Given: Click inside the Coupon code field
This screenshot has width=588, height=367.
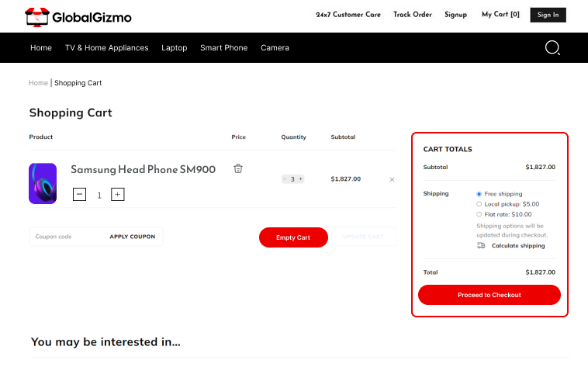Looking at the screenshot, I should pos(67,237).
